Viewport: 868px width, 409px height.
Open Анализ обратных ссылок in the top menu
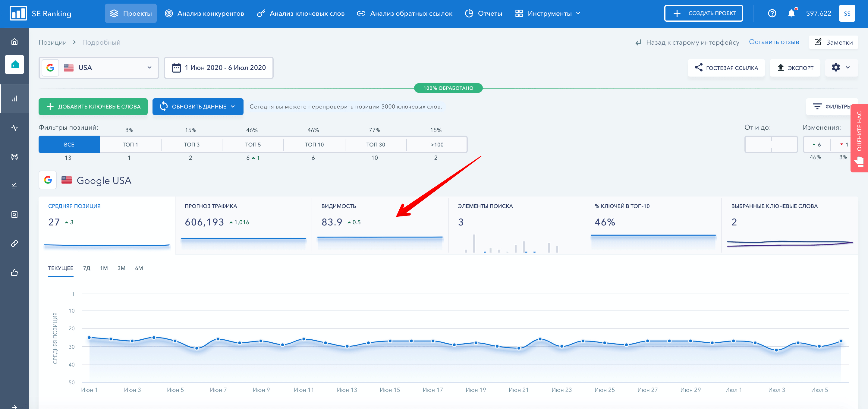pos(405,14)
